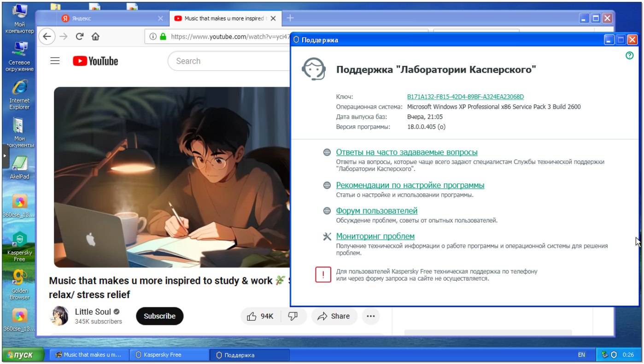
Task: Open the three-dot more actions menu
Action: [371, 316]
